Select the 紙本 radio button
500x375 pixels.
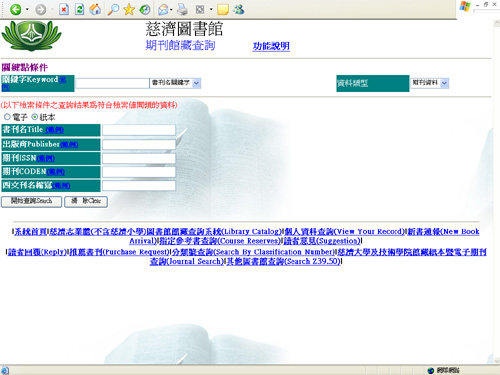(35, 117)
